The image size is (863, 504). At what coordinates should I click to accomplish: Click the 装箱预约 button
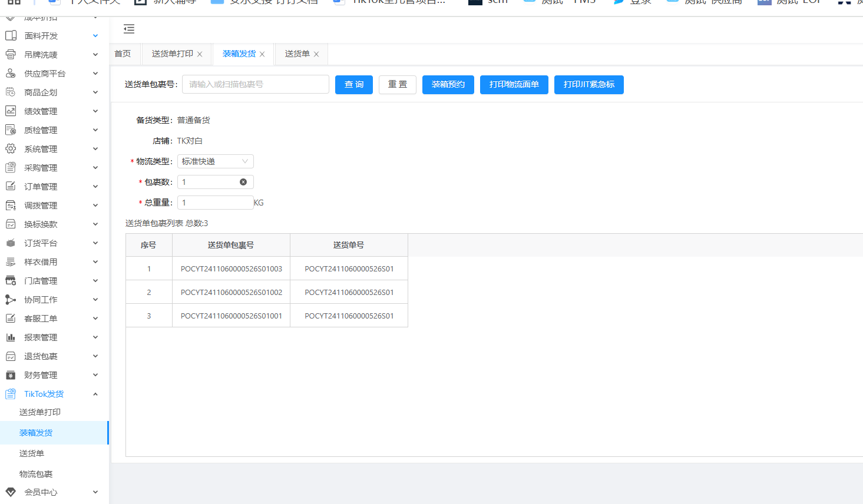tap(448, 85)
